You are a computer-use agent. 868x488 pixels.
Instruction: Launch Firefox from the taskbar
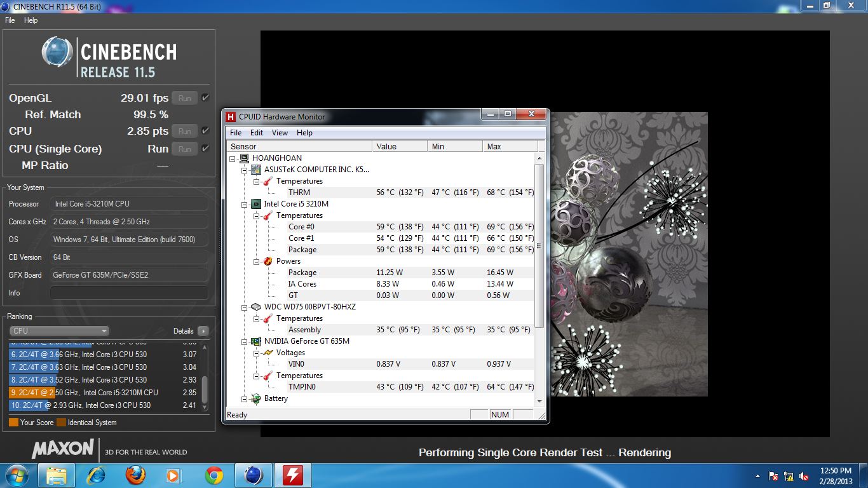135,475
